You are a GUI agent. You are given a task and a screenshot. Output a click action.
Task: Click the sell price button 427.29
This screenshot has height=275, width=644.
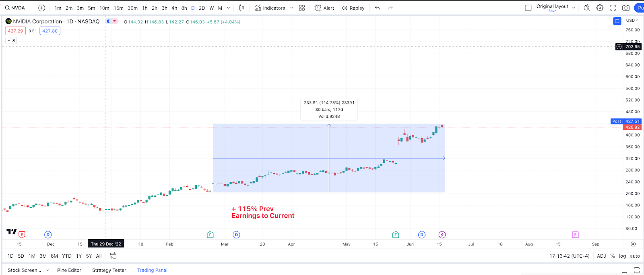[x=15, y=31]
